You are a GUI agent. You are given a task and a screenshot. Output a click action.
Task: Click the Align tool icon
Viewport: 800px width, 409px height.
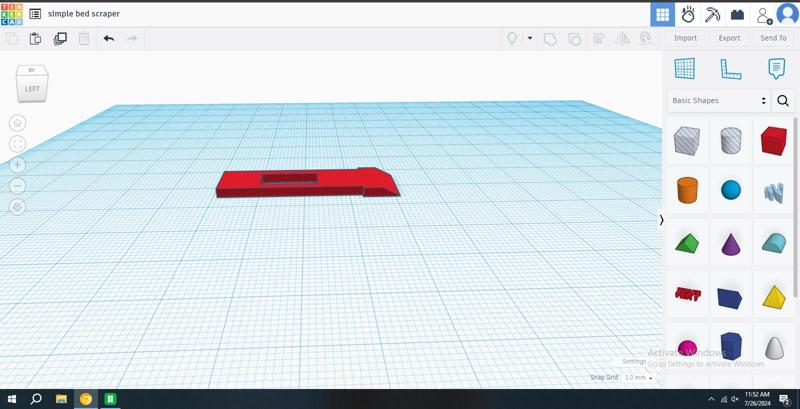click(x=599, y=39)
